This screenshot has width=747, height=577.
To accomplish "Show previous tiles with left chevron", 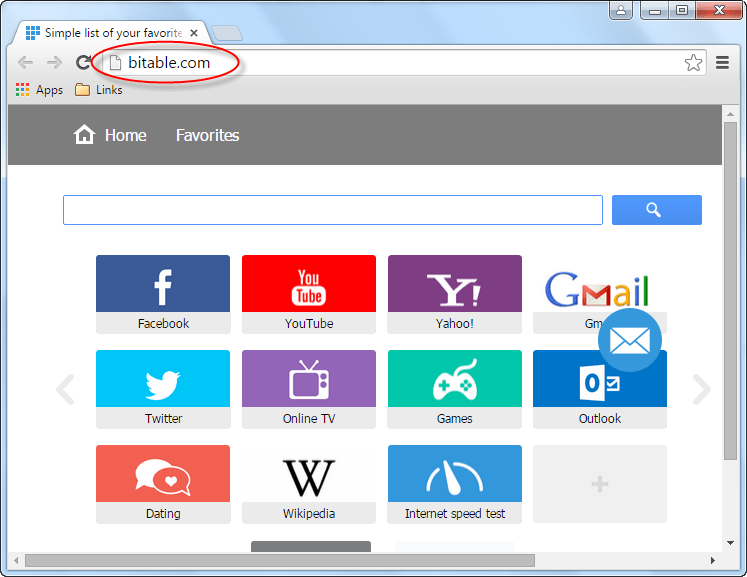I will (66, 389).
